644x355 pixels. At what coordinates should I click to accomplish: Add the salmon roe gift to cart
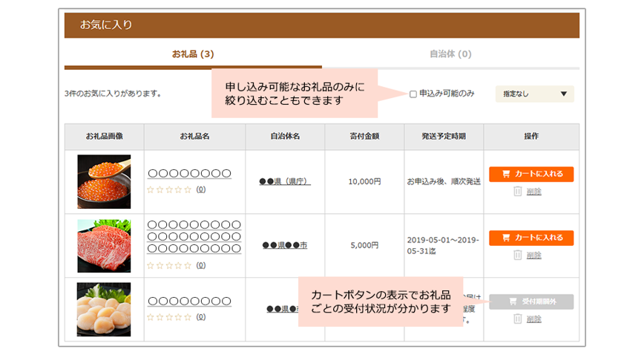click(x=531, y=174)
